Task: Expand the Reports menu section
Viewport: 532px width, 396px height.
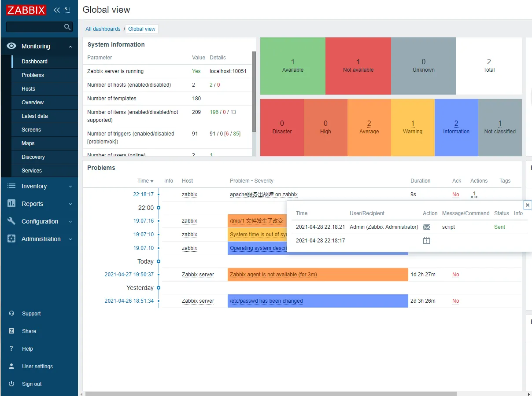Action: tap(70, 204)
